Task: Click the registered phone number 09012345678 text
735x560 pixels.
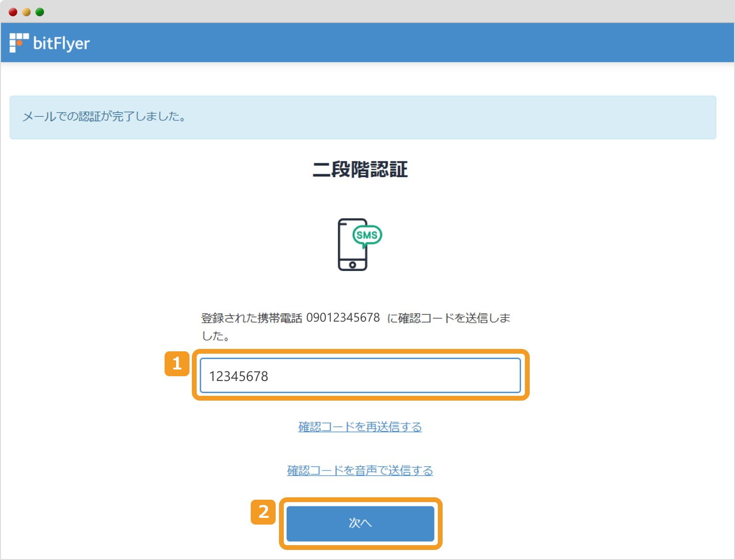Action: tap(343, 318)
